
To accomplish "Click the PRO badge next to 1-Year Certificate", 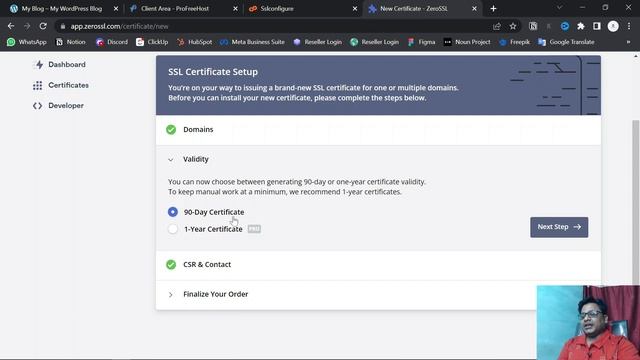I will [x=254, y=229].
